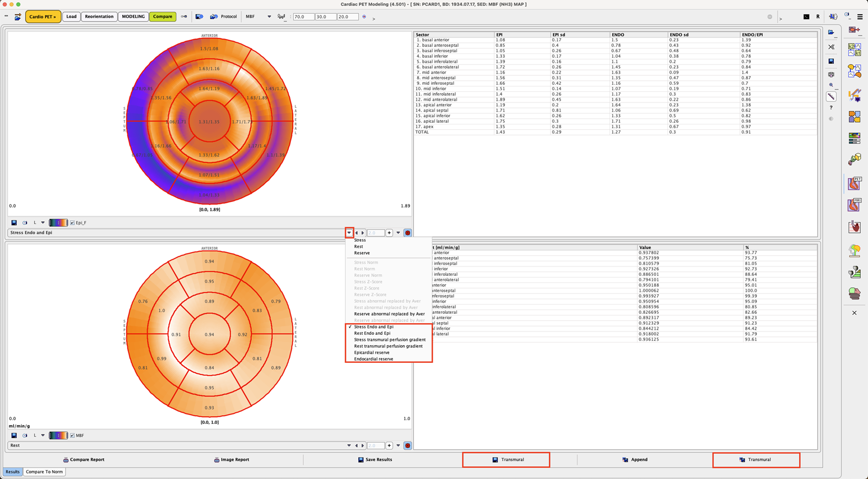Image resolution: width=868 pixels, height=479 pixels.
Task: Click the Save Results button
Action: 375,460
